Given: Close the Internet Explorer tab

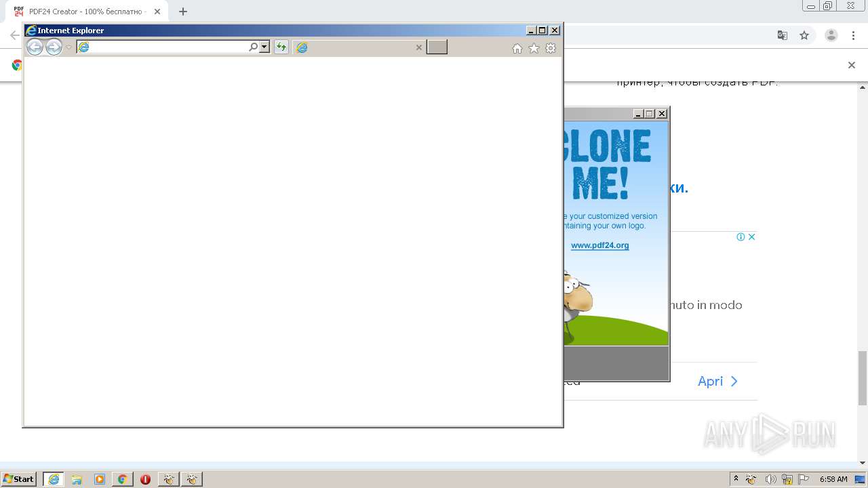Looking at the screenshot, I should (418, 47).
